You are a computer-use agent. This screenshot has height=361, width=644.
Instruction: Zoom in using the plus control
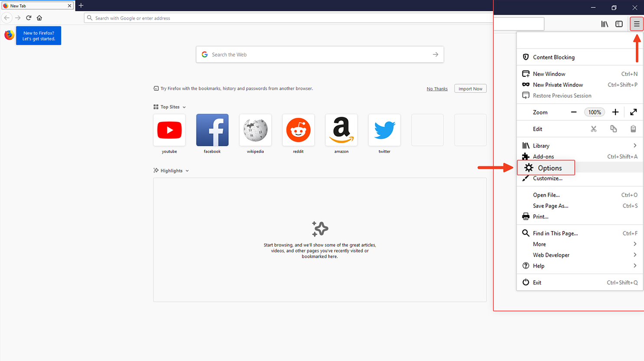615,112
